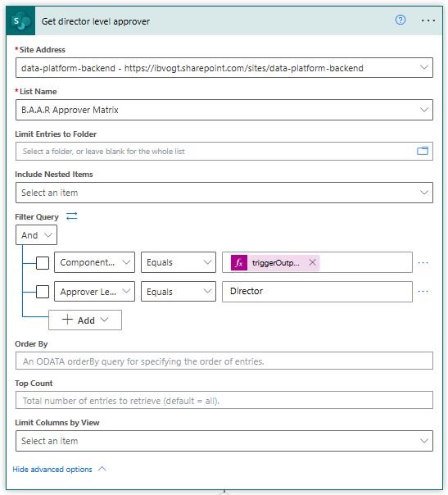Switch Filter Query to advanced mode
Viewport: 448px width, 495px height.
coord(72,216)
